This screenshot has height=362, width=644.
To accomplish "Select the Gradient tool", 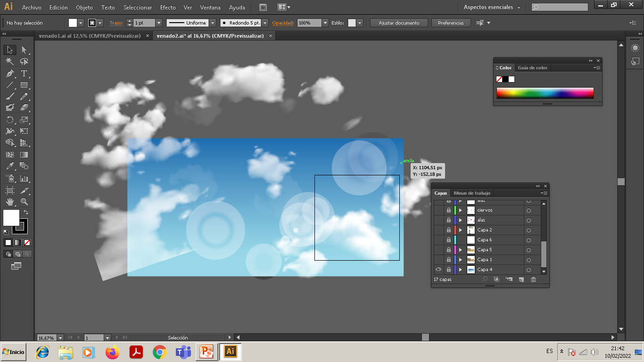I will (x=24, y=155).
